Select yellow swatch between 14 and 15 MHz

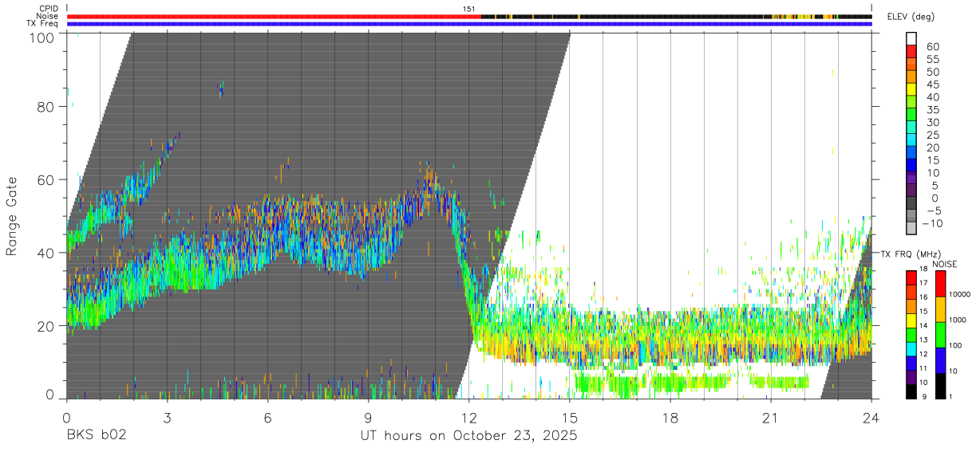(911, 320)
